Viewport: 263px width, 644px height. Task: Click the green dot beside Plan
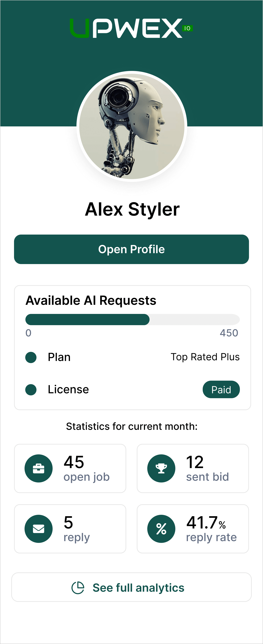[31, 357]
